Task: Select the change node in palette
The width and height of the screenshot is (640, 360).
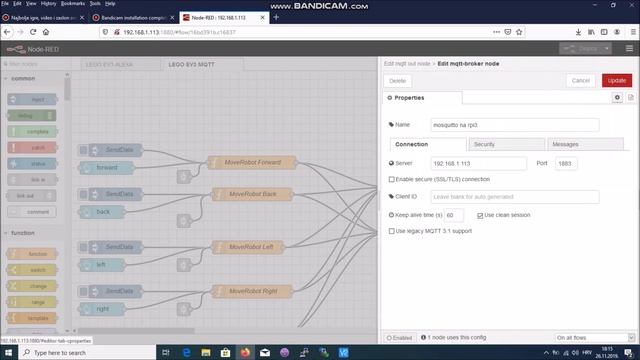Action: [x=32, y=286]
